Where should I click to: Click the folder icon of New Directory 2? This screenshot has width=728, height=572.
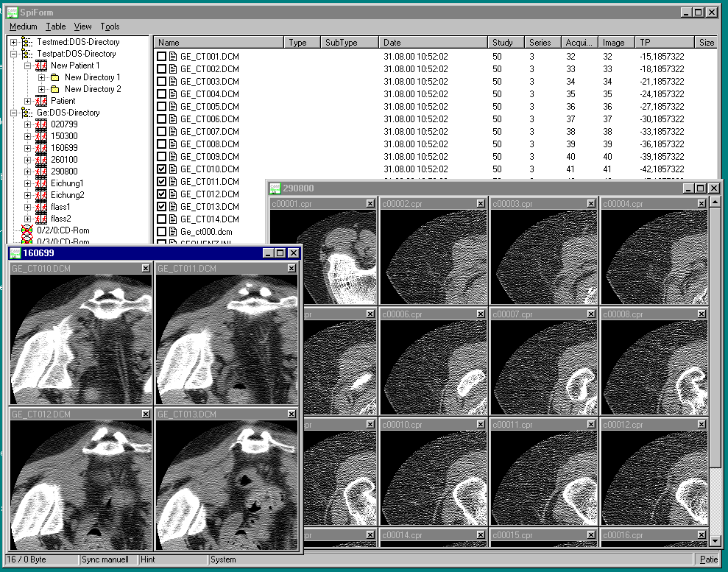click(x=54, y=89)
